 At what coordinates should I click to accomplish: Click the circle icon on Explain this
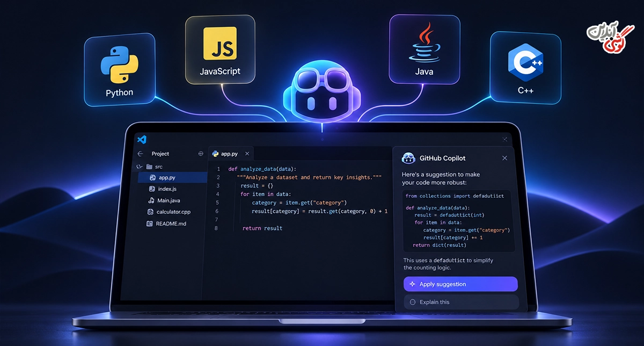(413, 302)
